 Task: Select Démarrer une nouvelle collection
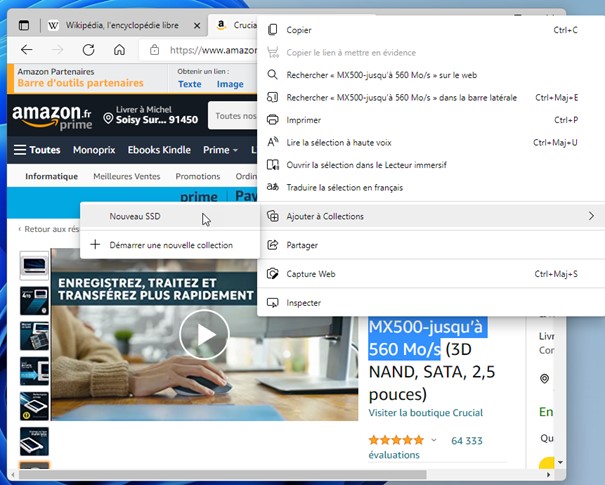(170, 245)
